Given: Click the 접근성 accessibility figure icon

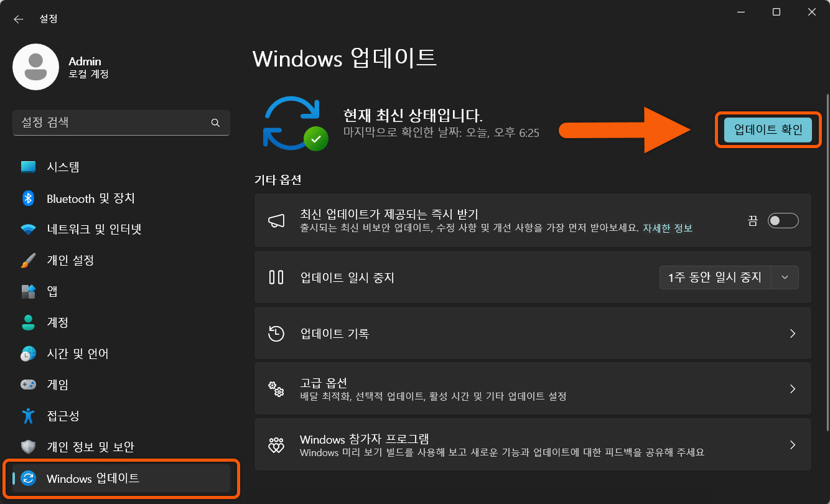Looking at the screenshot, I should click(28, 416).
